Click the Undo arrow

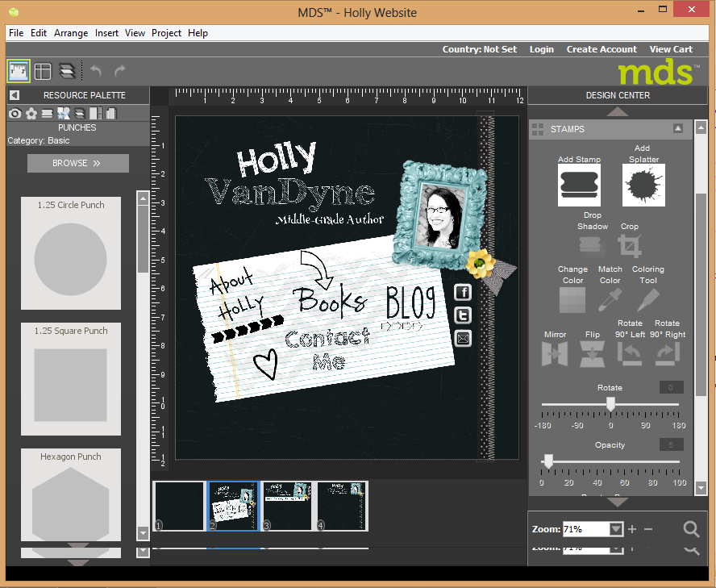[96, 70]
